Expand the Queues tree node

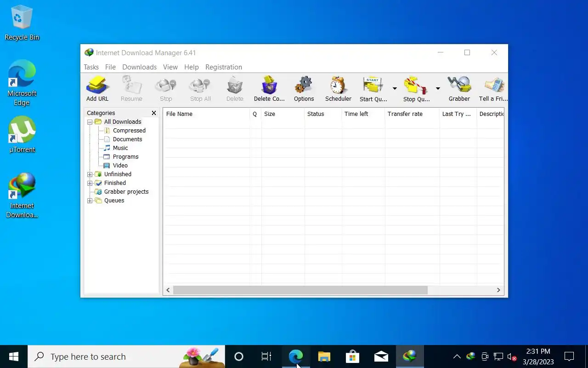[x=90, y=201]
